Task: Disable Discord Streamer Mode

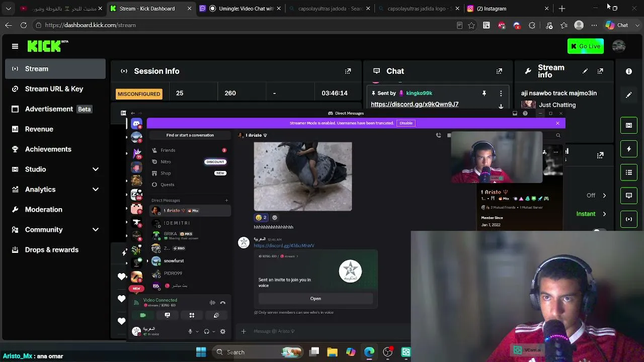Action: click(406, 123)
